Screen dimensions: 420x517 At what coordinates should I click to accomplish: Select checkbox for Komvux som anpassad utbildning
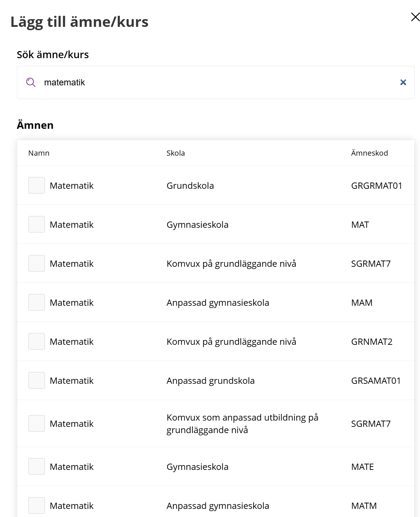(36, 423)
